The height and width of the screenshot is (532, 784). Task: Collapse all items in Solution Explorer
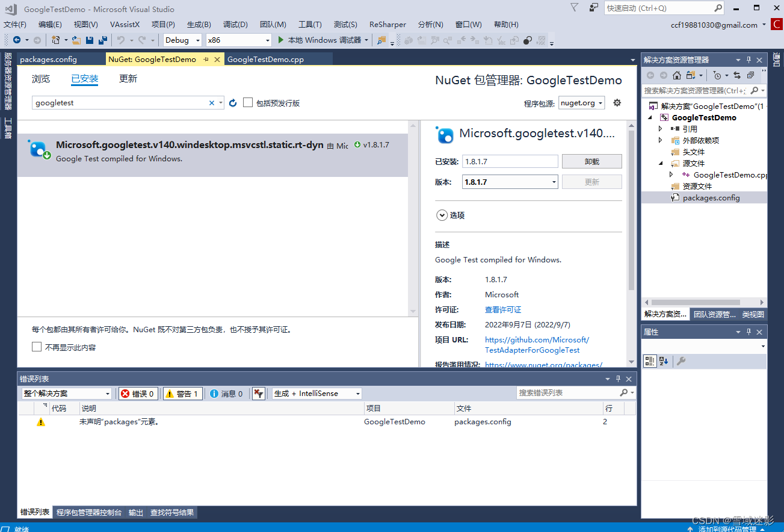tap(749, 75)
